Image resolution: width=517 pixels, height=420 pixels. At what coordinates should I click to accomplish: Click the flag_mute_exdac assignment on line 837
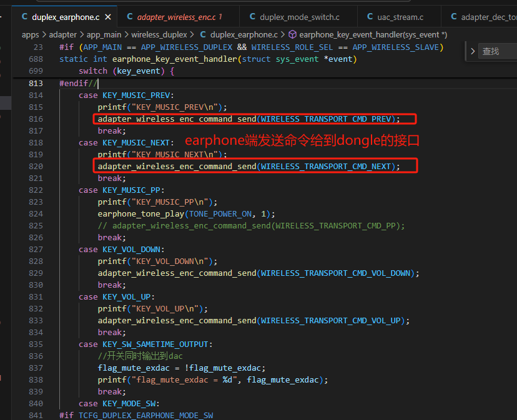pyautogui.click(x=181, y=368)
